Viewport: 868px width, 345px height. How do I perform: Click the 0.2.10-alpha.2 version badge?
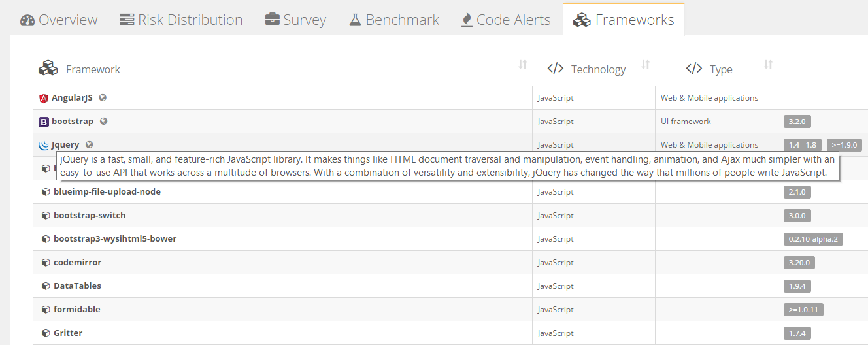pyautogui.click(x=813, y=239)
